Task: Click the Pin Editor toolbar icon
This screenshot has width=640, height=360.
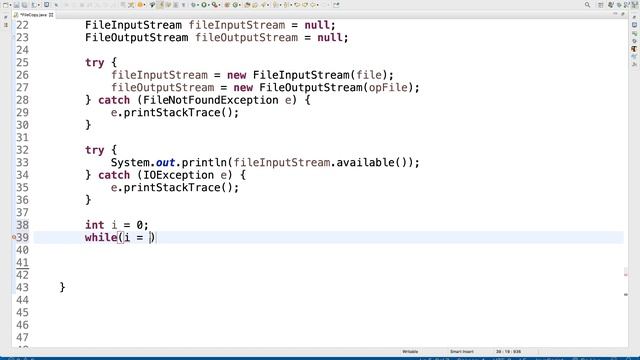Action: [336, 5]
